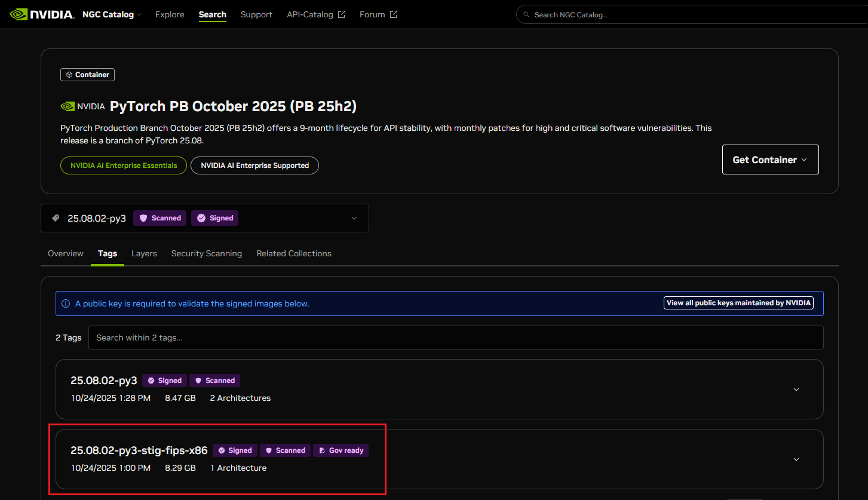Open Explore in the top navigation
Image resolution: width=868 pixels, height=500 pixels.
(x=170, y=14)
